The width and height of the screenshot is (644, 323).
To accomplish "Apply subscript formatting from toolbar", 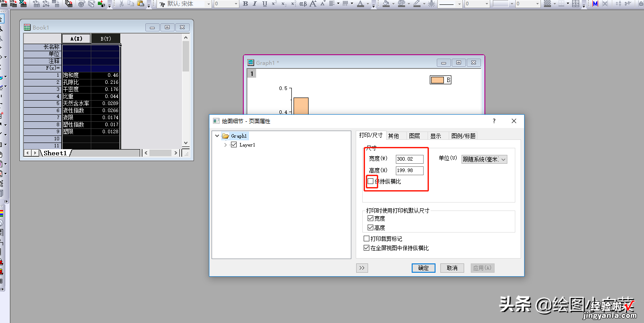I will (x=283, y=4).
